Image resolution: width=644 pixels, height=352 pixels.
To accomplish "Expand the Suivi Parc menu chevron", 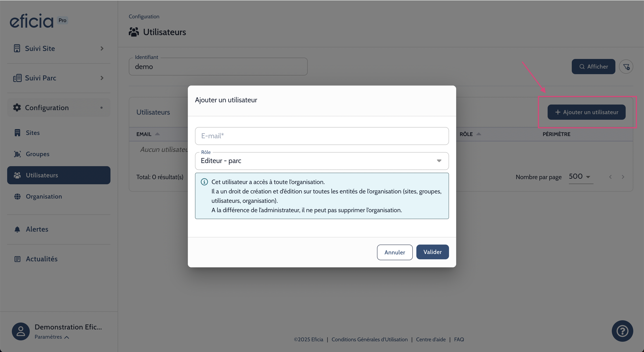I will point(102,78).
